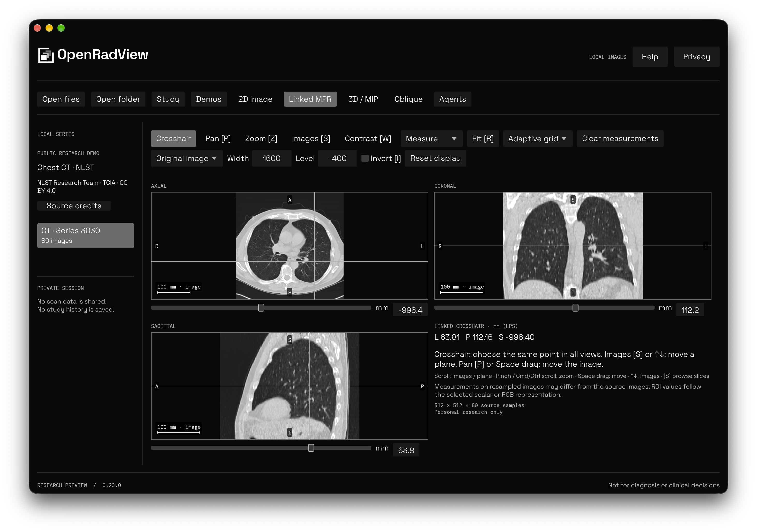Click the Open files button
Viewport: 757px width, 532px height.
[x=61, y=99]
